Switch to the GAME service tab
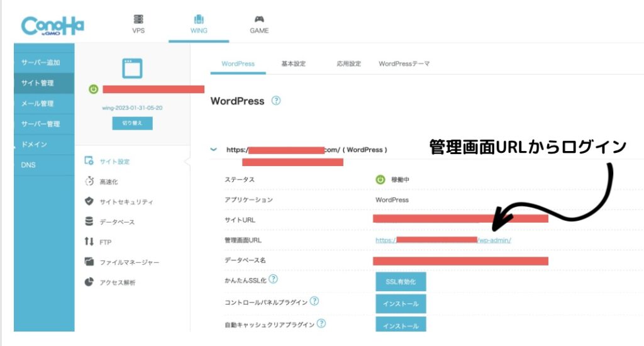The width and height of the screenshot is (644, 346). [x=259, y=25]
